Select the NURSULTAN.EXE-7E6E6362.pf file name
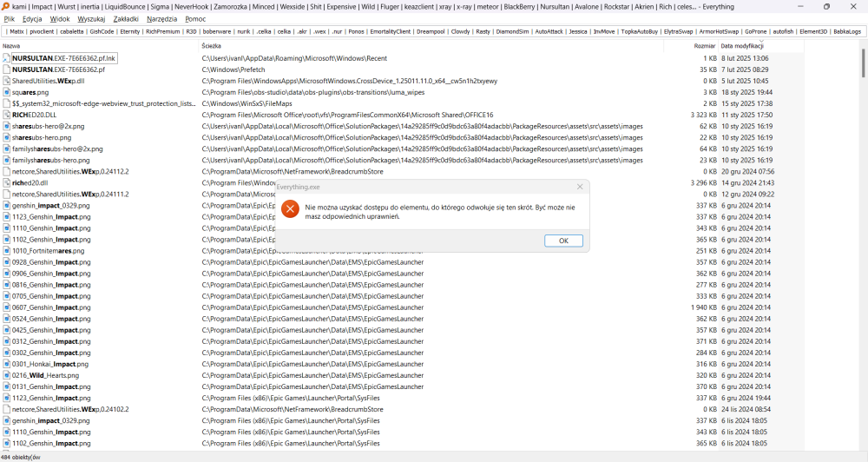The image size is (868, 462). click(59, 69)
